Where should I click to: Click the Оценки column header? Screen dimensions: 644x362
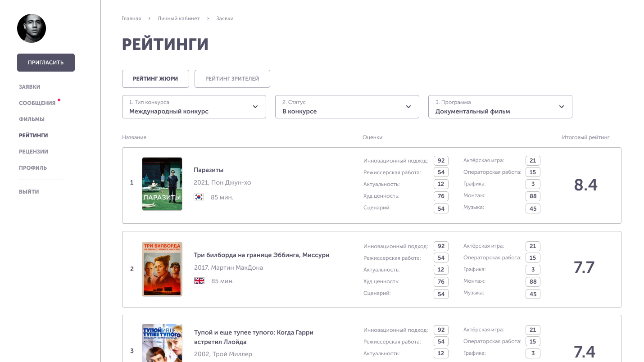pyautogui.click(x=372, y=137)
